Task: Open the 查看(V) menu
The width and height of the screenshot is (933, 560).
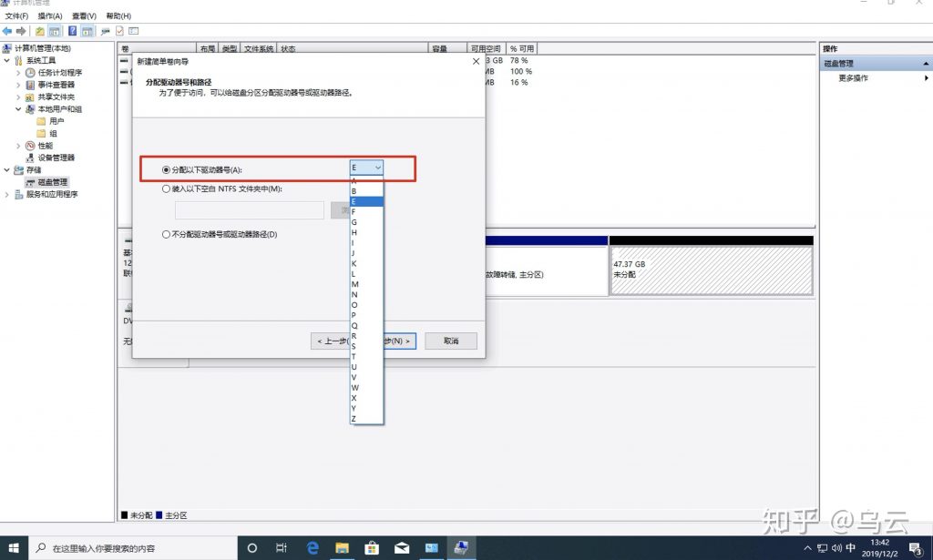Action: coord(84,16)
